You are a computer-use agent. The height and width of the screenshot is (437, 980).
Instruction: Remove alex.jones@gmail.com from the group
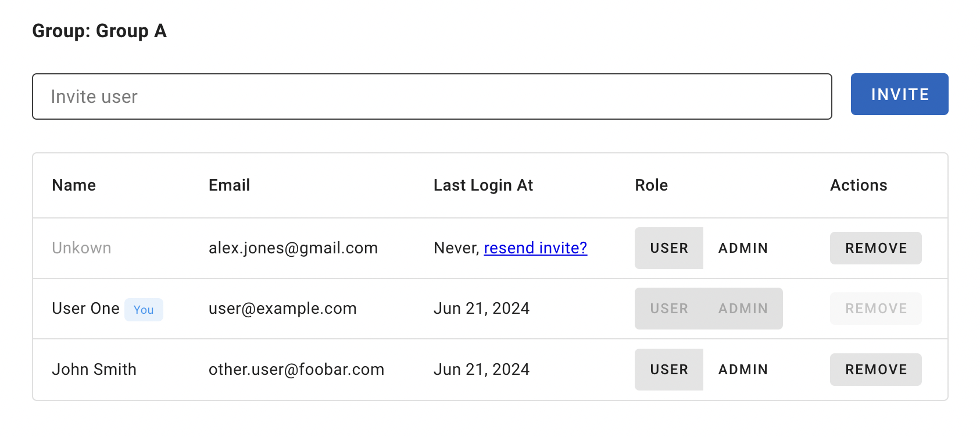tap(876, 248)
